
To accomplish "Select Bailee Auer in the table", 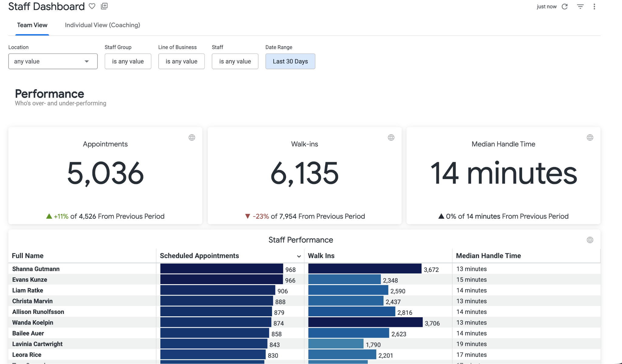I will [28, 333].
